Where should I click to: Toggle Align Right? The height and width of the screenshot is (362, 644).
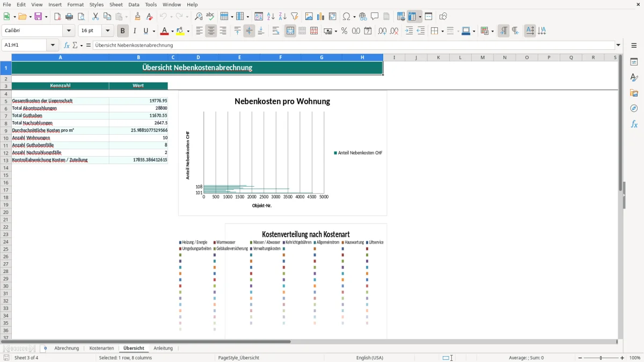223,31
